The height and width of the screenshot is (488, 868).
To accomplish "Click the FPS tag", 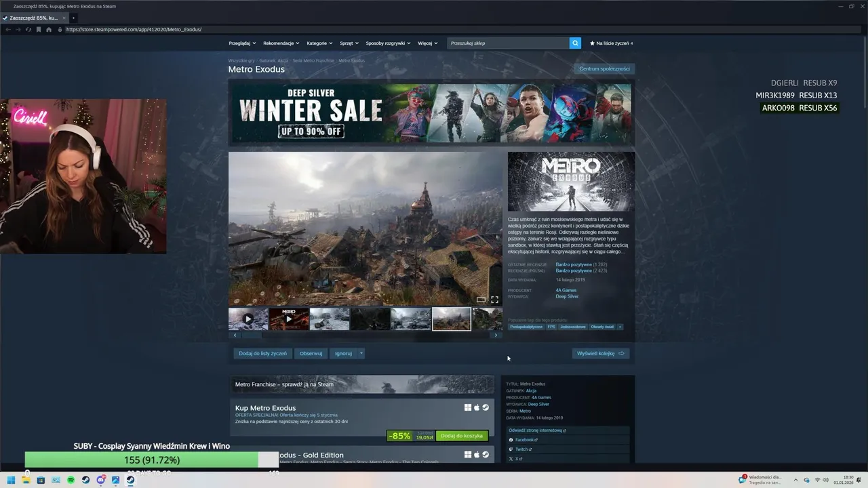I will coord(551,327).
